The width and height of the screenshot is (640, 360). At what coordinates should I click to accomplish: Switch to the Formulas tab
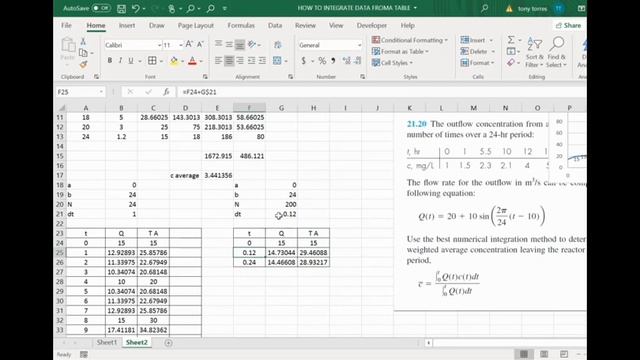click(x=241, y=25)
